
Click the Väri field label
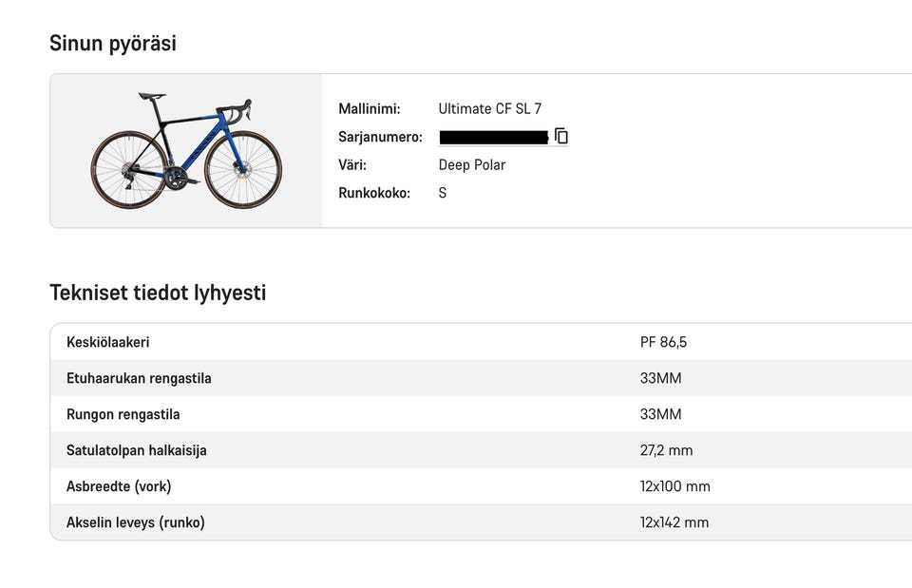352,165
